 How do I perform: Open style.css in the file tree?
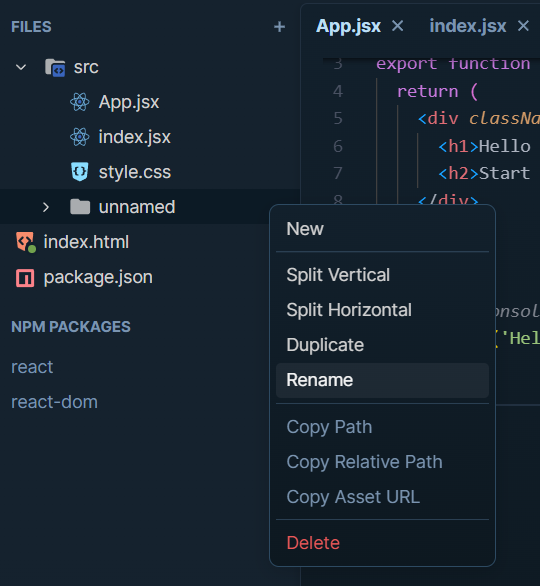135,172
